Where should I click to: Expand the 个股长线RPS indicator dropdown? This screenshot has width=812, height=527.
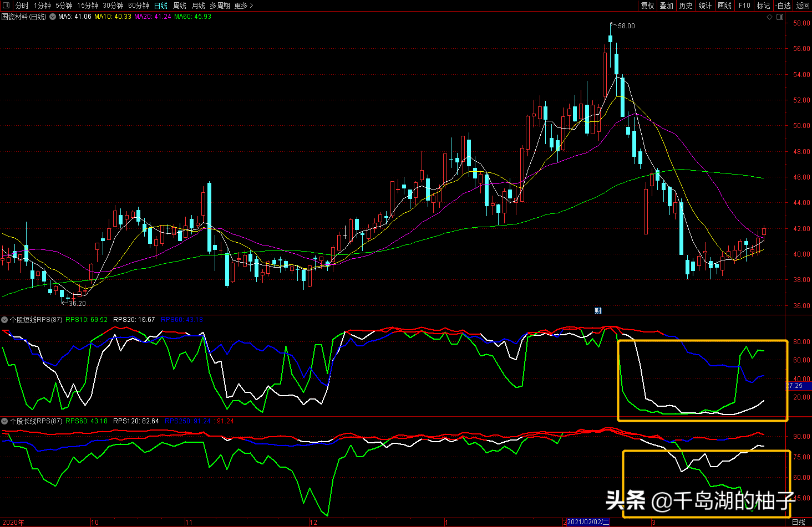(x=4, y=421)
